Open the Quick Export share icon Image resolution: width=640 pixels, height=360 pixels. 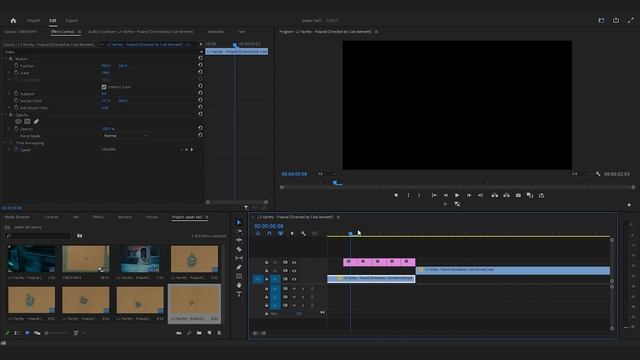tap(616, 20)
